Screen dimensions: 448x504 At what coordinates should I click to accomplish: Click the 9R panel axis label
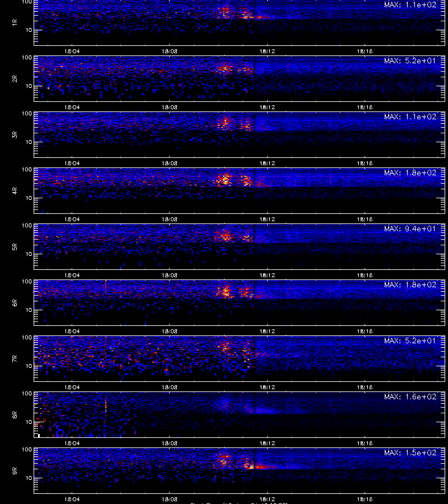click(15, 471)
